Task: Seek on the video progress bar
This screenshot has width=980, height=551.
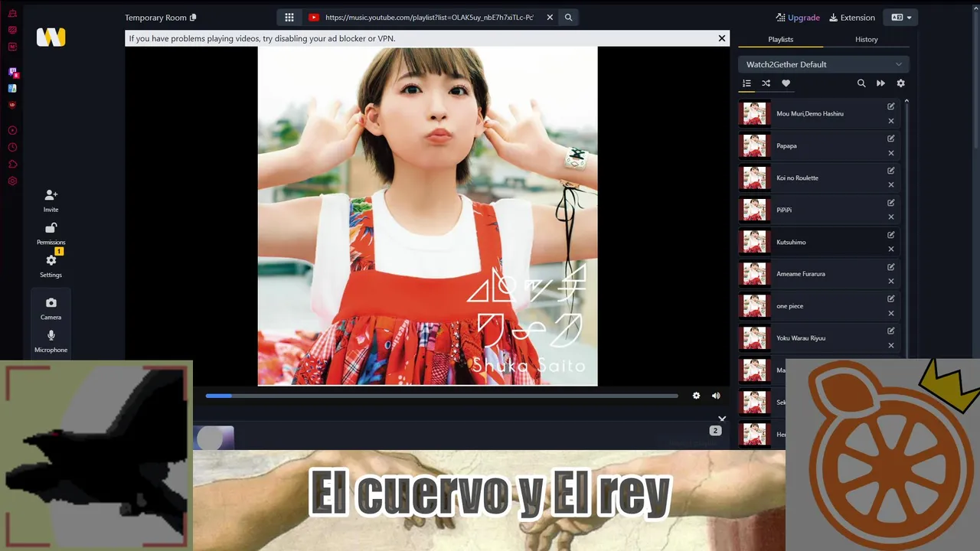Action: (x=442, y=396)
